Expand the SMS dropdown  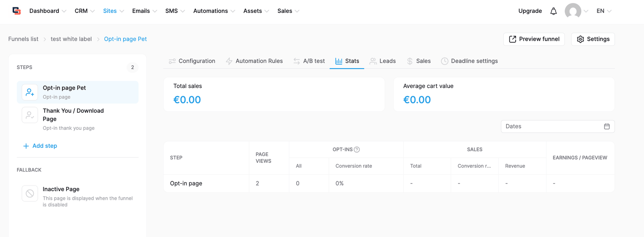175,11
